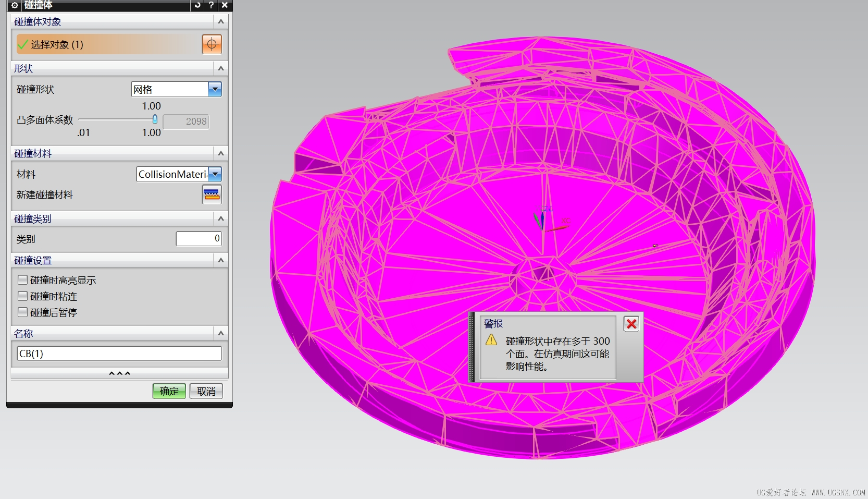
Task: Check the 碰撞后暂停 option
Action: [x=23, y=312]
